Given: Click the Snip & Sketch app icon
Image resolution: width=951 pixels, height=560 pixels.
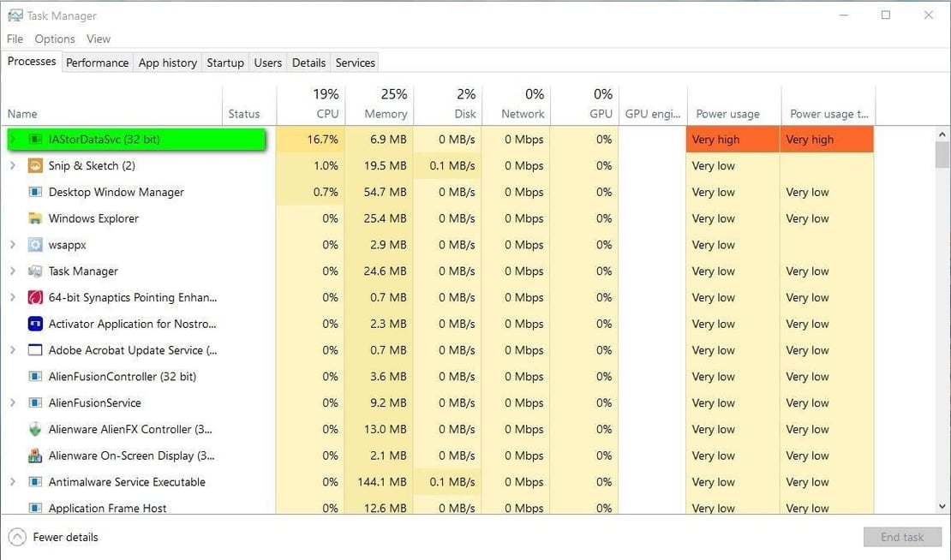Looking at the screenshot, I should click(x=34, y=165).
